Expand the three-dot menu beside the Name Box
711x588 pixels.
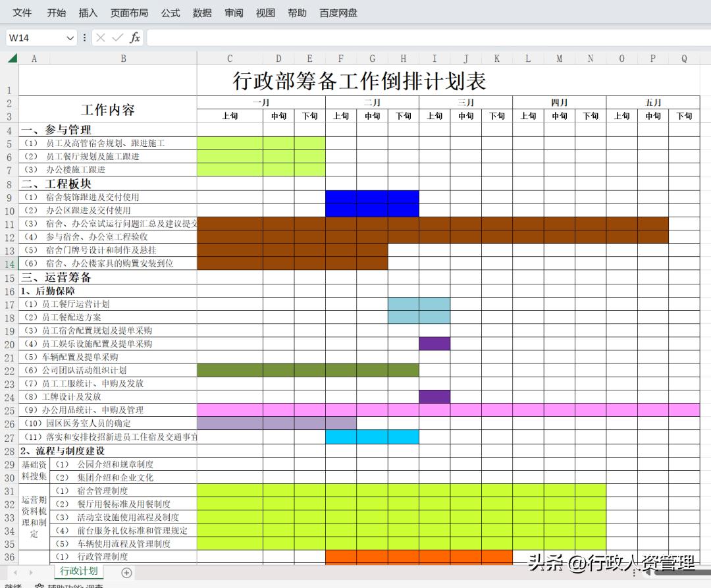pos(84,38)
